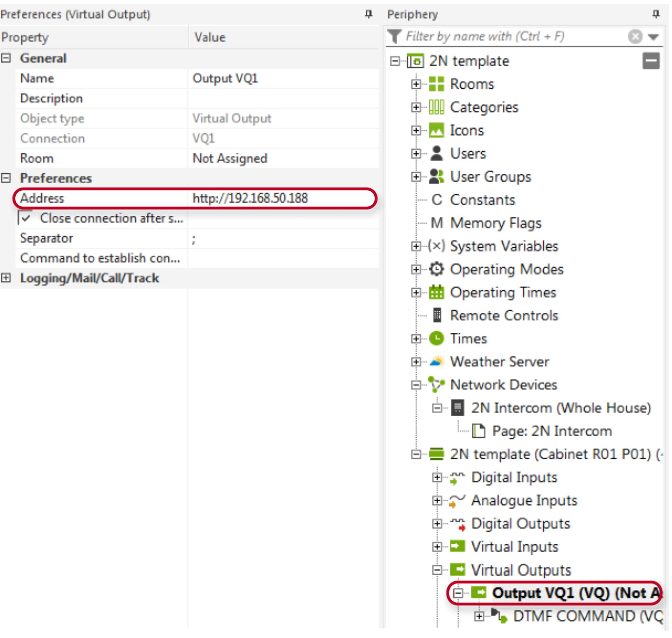
Task: Collapse the Virtual Outputs tree node
Action: click(x=437, y=570)
